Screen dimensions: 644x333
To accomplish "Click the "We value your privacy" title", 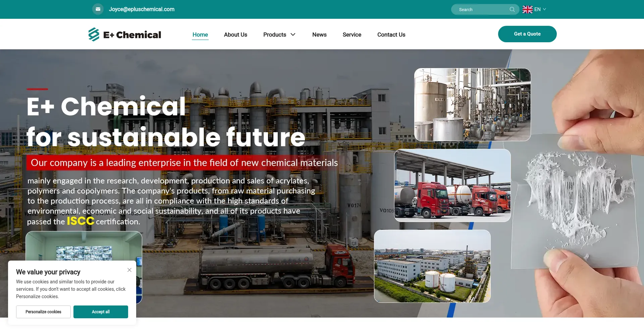I will pos(48,272).
